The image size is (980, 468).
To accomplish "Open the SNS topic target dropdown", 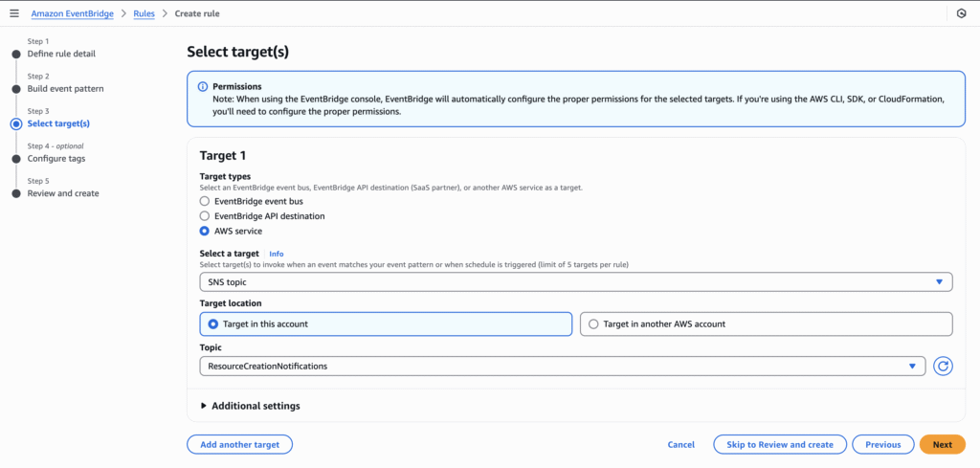I will [x=576, y=281].
